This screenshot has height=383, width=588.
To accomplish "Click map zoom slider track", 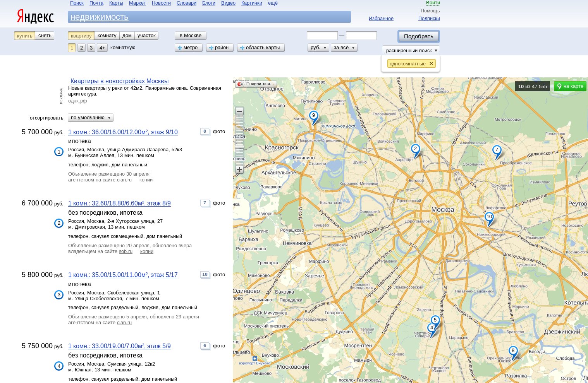I will point(239,140).
